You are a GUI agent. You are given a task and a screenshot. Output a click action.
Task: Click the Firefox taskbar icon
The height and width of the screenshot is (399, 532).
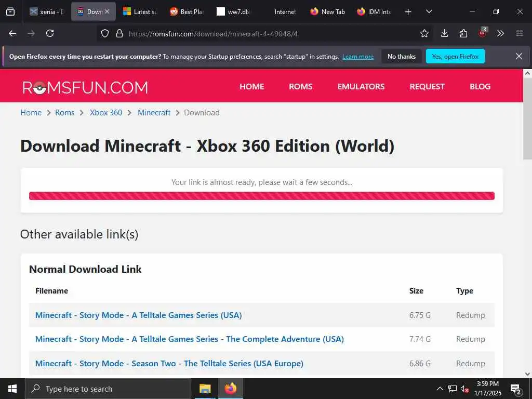pos(231,389)
